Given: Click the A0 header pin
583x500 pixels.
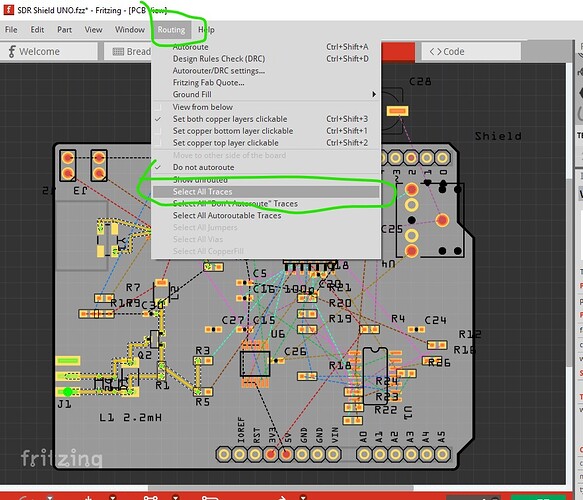Looking at the screenshot, I should 364,454.
